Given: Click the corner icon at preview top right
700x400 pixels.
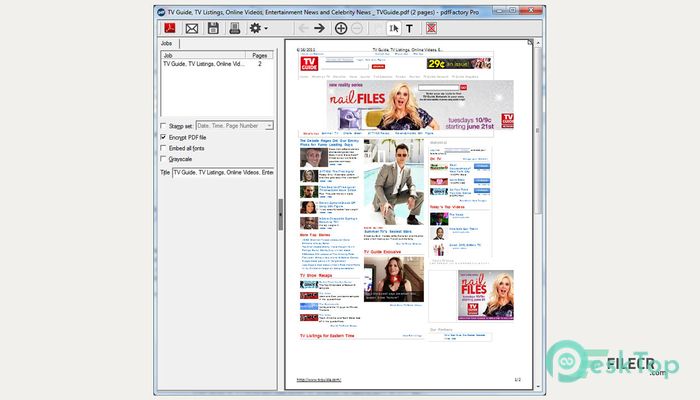Looking at the screenshot, I should coord(529,42).
